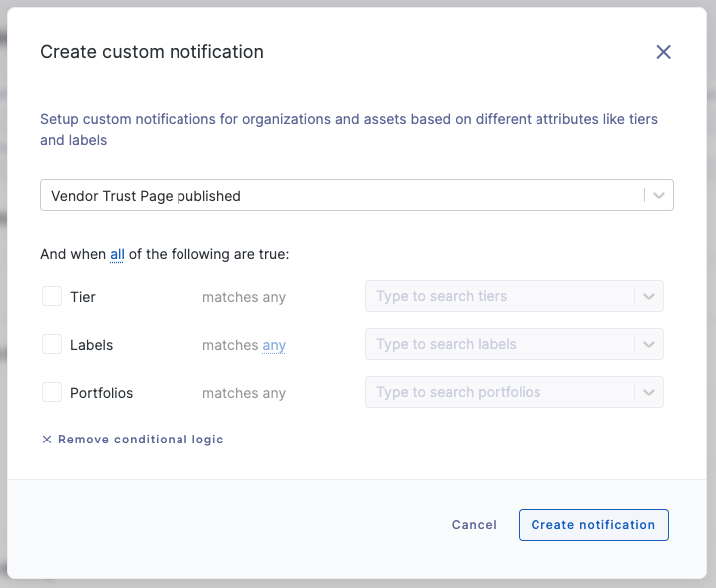Enable the Tier condition checkbox
The height and width of the screenshot is (588, 716).
(x=52, y=296)
